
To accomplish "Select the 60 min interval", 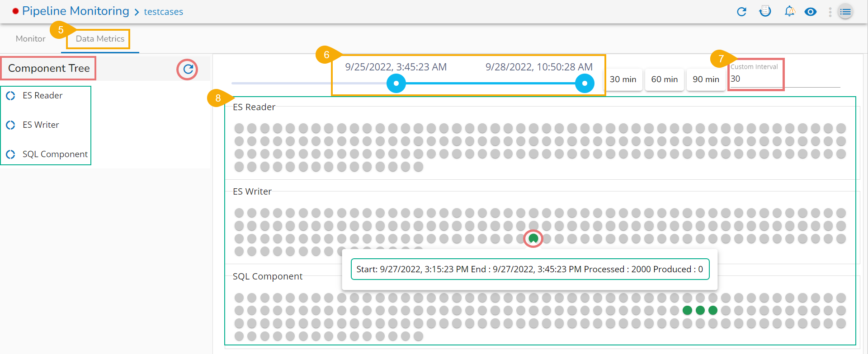I will pos(664,79).
